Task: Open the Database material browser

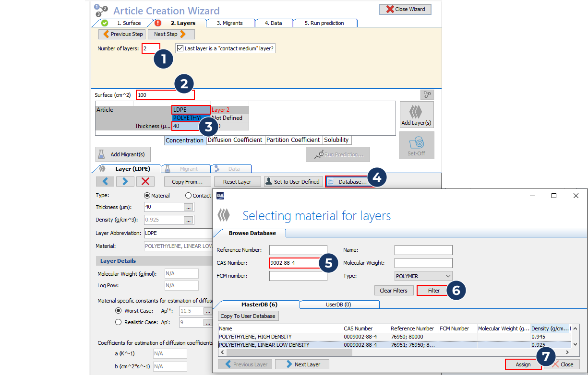Action: click(x=348, y=182)
